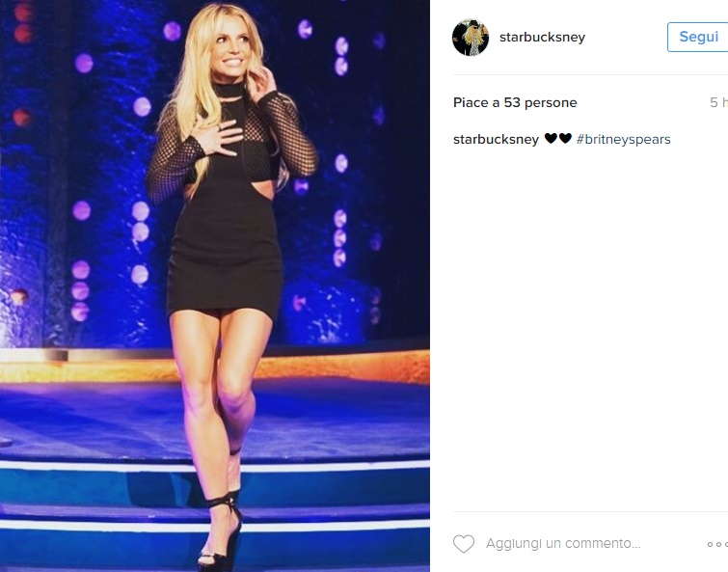
Task: Toggle the like heart beside comment box
Action: point(464,544)
